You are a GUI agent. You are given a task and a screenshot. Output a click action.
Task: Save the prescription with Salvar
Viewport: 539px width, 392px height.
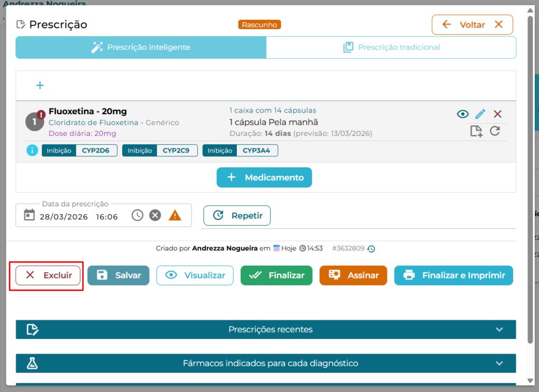118,275
